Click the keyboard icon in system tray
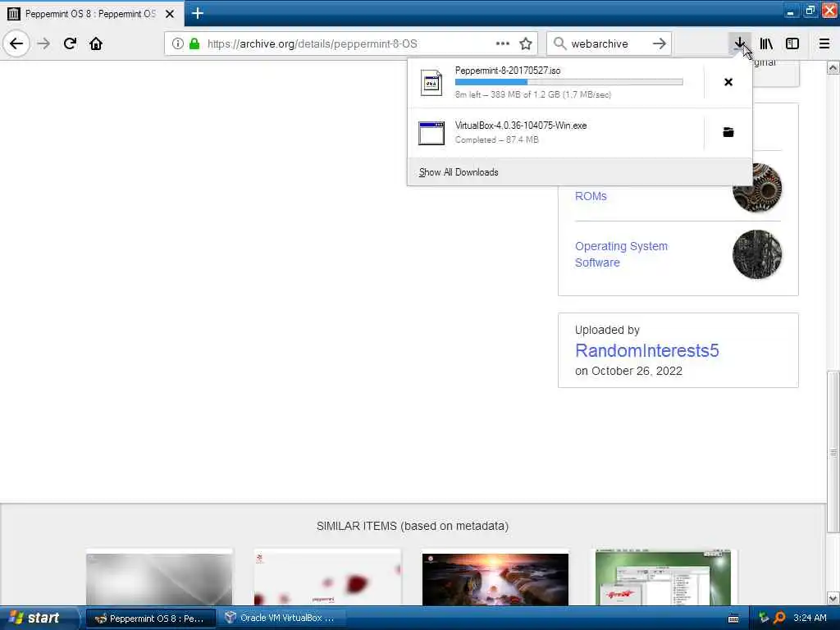 click(733, 619)
